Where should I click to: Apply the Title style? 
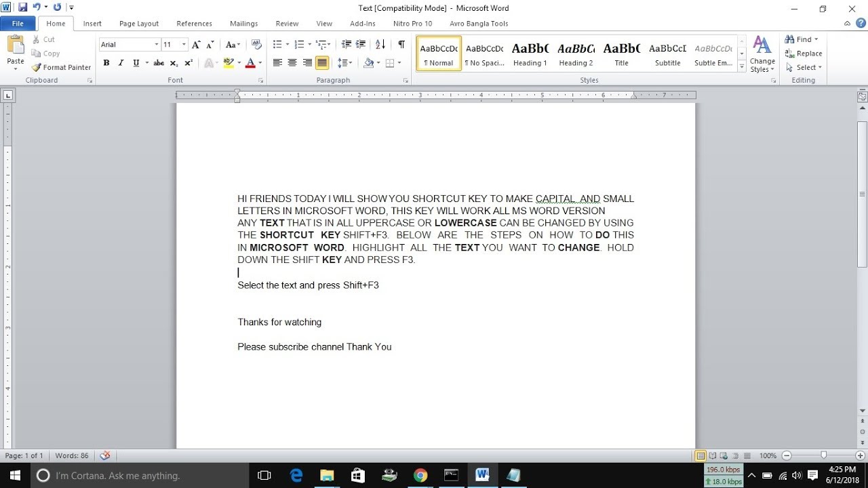(622, 54)
